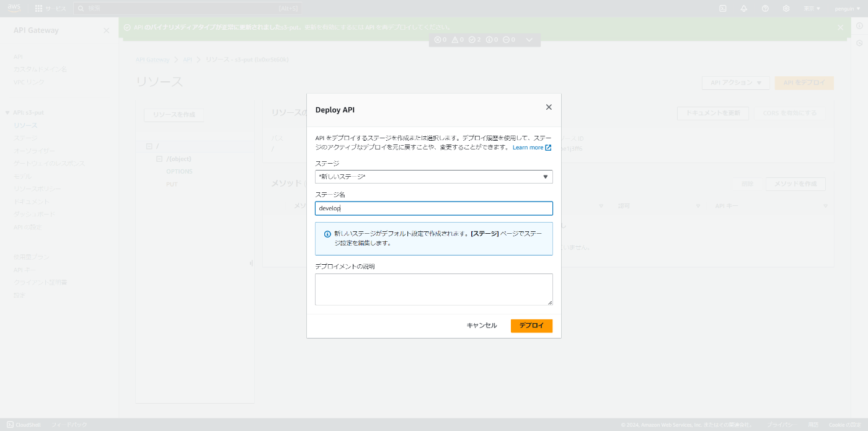Open オーソライザー in the sidebar
This screenshot has width=868, height=431.
(34, 151)
